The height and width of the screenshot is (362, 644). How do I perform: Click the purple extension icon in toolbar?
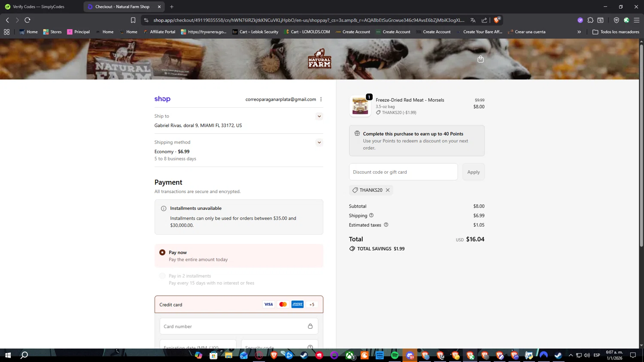[x=580, y=20]
